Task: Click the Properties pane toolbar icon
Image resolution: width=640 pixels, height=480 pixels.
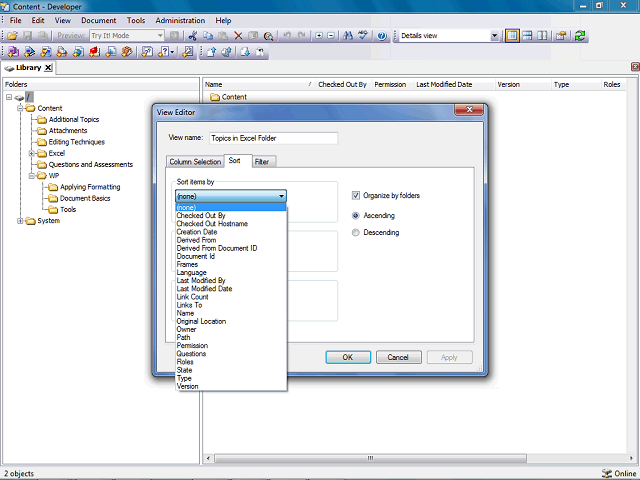Action: (561, 36)
